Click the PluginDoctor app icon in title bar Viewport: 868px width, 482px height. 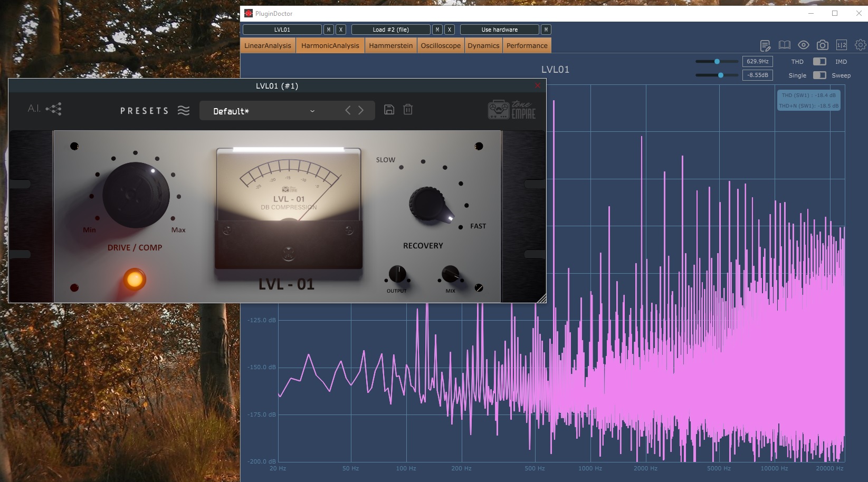click(x=249, y=13)
